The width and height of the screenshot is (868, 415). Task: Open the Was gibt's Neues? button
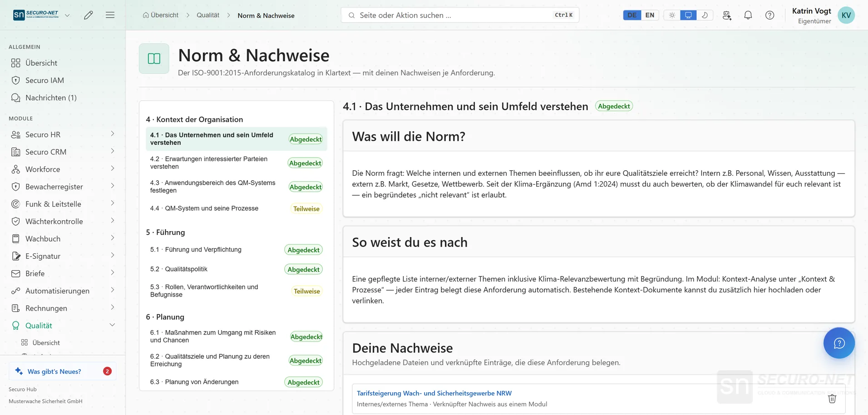click(63, 371)
